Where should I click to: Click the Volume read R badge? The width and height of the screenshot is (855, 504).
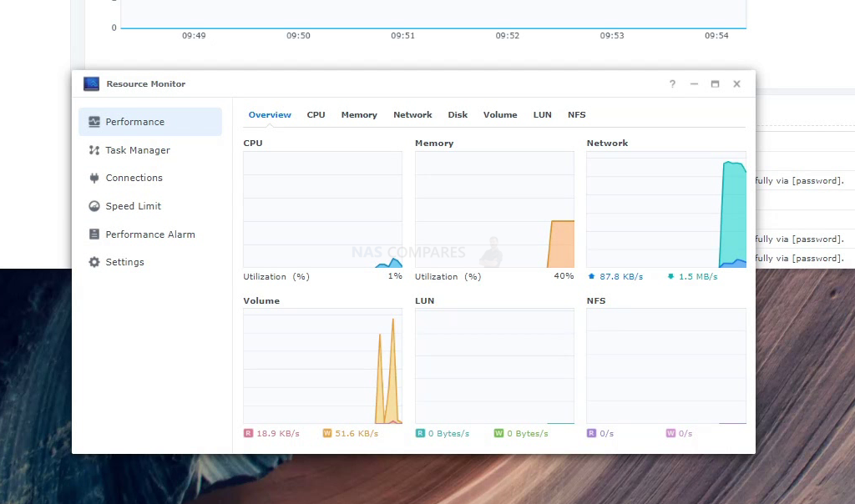coord(248,433)
